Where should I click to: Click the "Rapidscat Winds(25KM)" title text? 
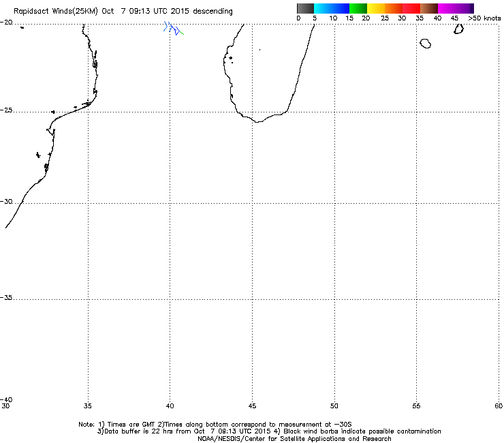coord(55,11)
